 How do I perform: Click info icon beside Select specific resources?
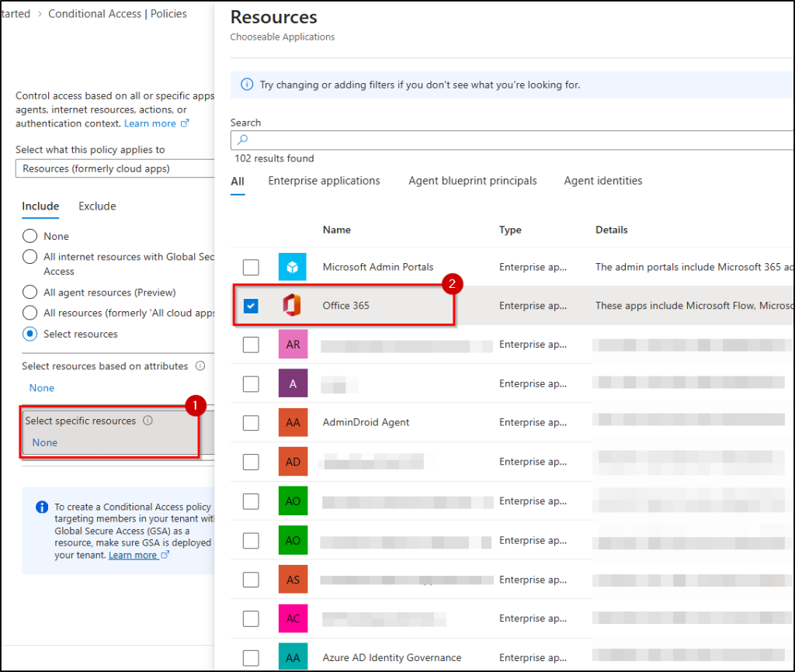click(148, 421)
